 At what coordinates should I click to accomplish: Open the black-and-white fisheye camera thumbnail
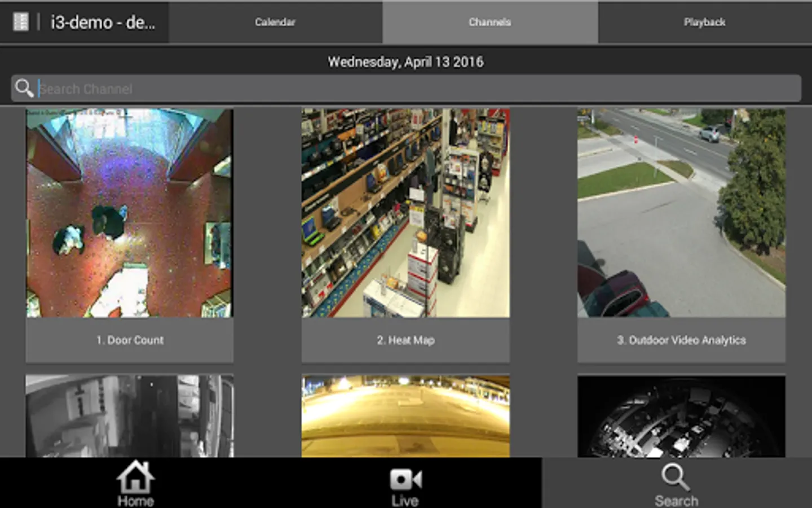tap(681, 416)
